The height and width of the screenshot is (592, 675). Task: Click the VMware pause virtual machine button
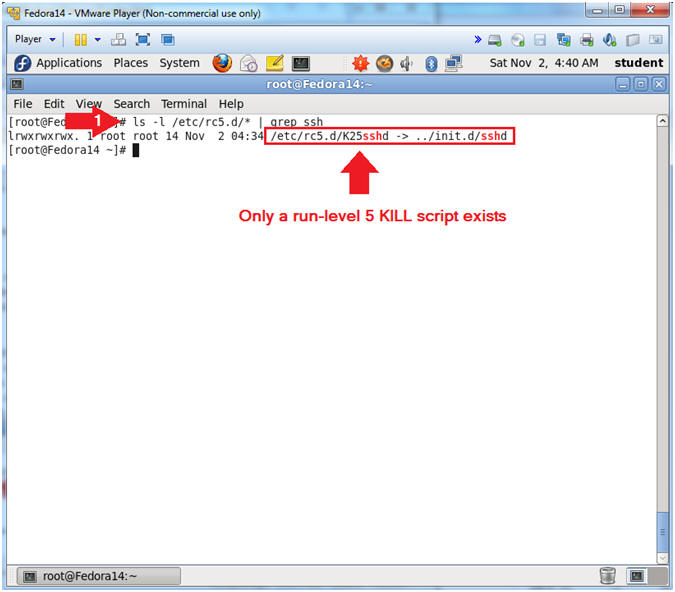coord(81,40)
